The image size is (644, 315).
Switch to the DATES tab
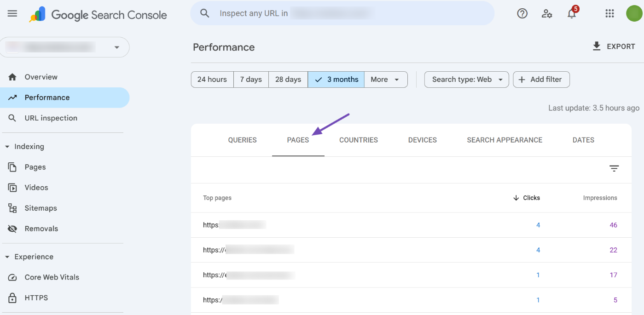coord(583,140)
